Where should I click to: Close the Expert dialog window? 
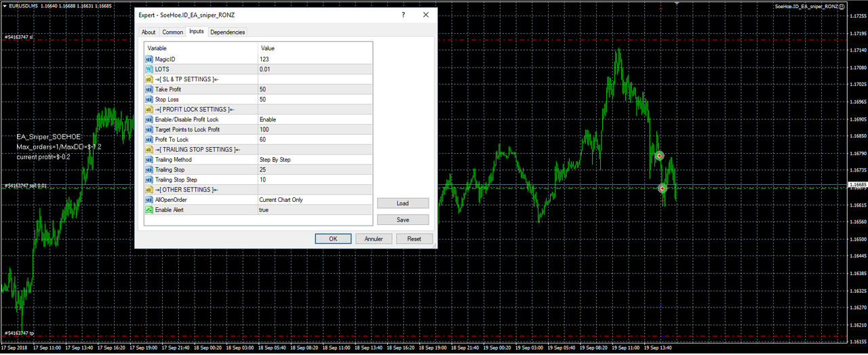[425, 14]
